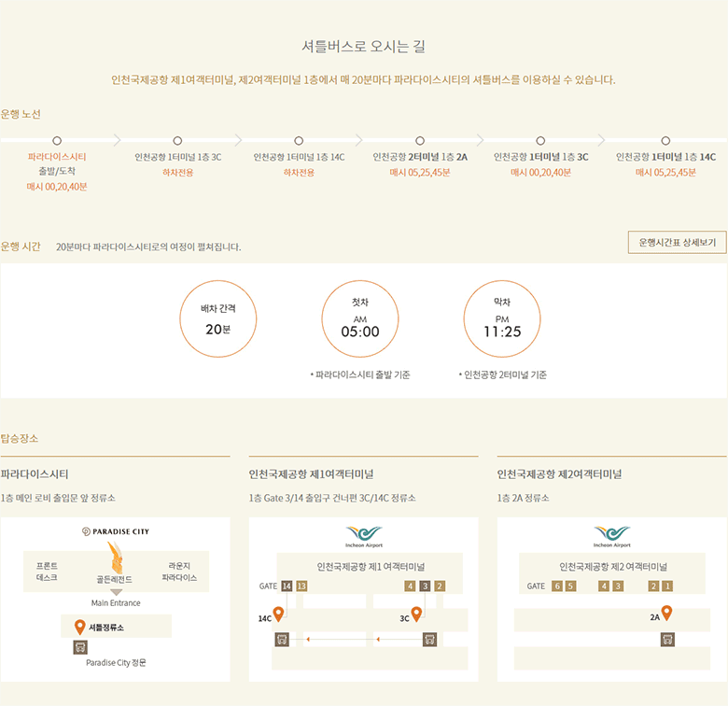
Task: Click the Gate 13 square in the Terminal 1 map
Action: point(301,586)
